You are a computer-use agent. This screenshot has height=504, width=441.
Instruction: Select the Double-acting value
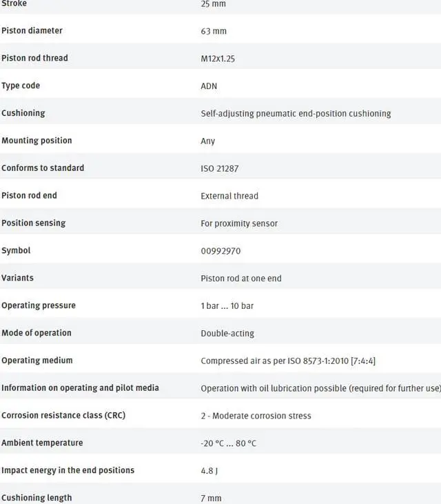(x=227, y=333)
